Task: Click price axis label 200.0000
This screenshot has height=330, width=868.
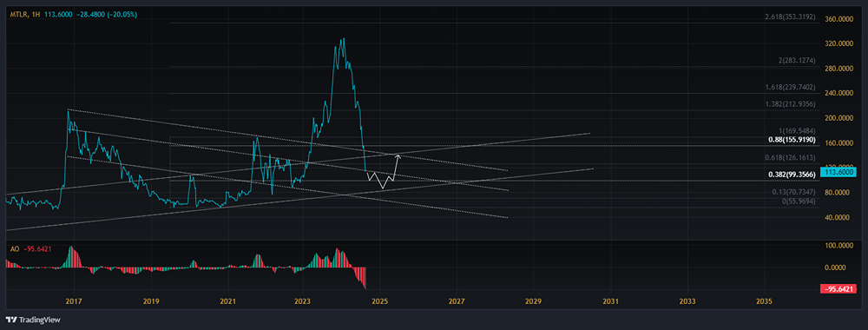Action: tap(839, 118)
